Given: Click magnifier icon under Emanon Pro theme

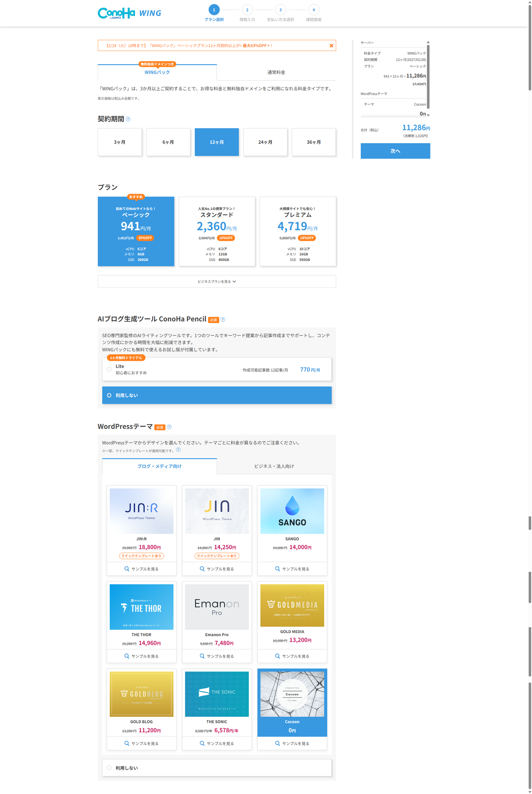Looking at the screenshot, I should point(202,656).
